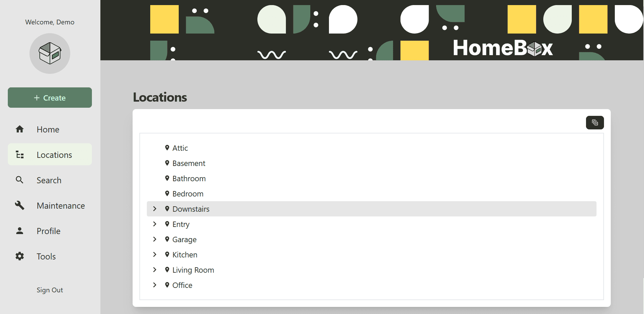
Task: Click the Search magnifier icon
Action: point(20,180)
